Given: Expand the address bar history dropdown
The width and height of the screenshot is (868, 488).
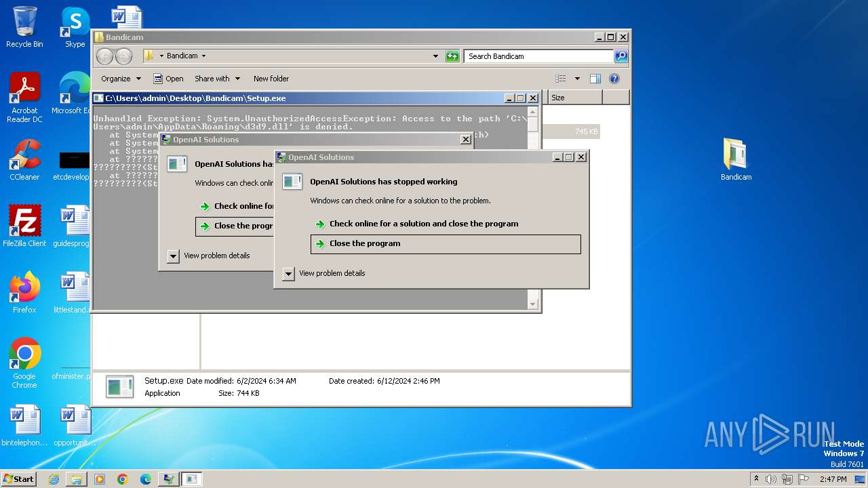Looking at the screenshot, I should (435, 56).
